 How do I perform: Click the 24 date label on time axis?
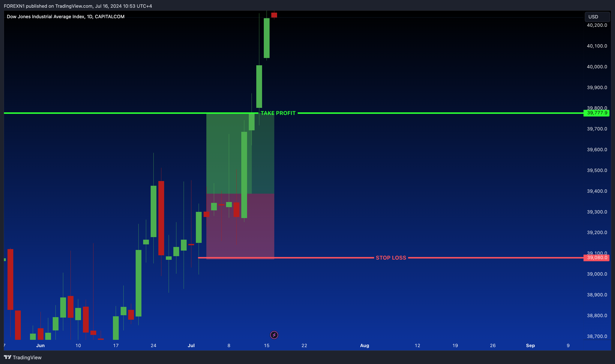(153, 345)
